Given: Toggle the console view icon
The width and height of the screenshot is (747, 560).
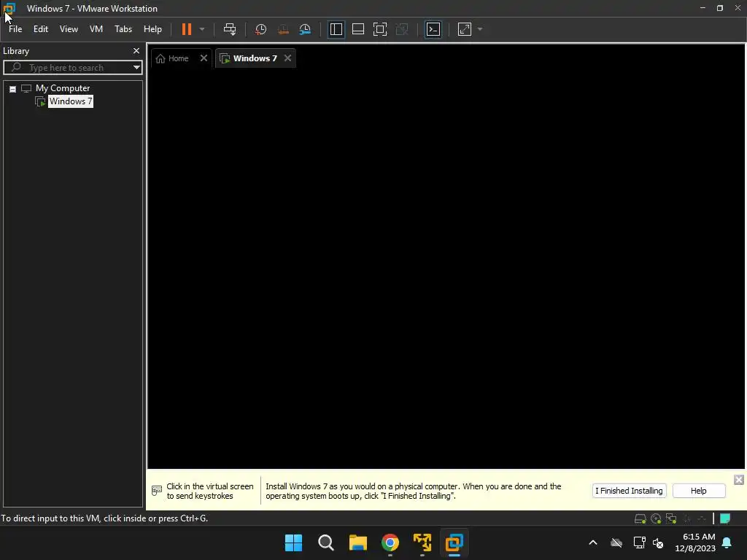Looking at the screenshot, I should (x=433, y=29).
